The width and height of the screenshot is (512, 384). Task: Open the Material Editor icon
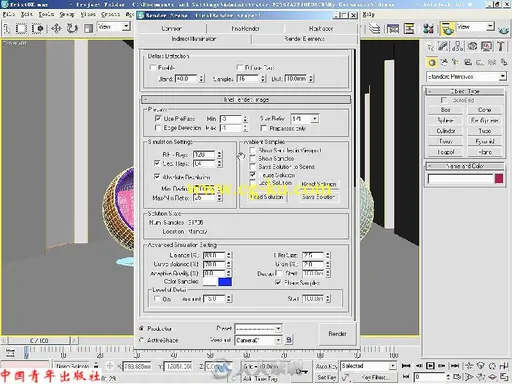[x=428, y=29]
